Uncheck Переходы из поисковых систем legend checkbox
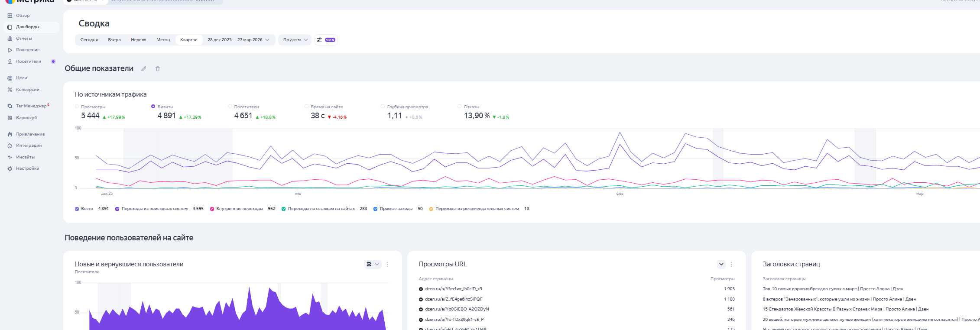980x330 pixels. click(117, 209)
